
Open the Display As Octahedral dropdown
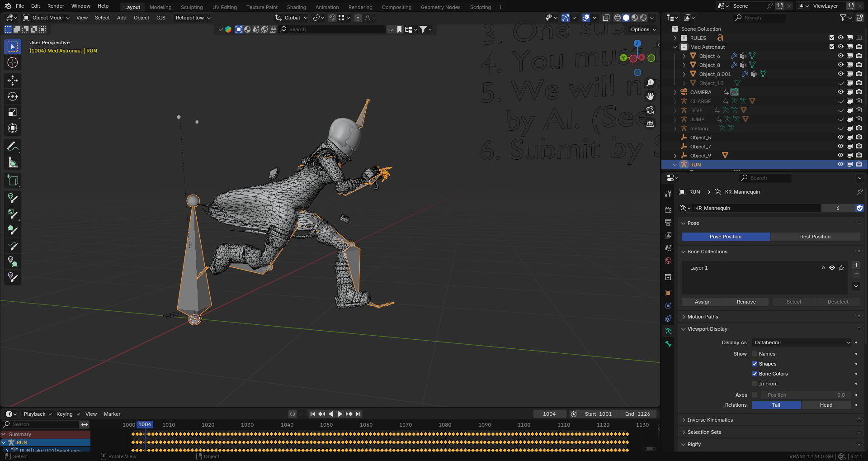(x=802, y=342)
